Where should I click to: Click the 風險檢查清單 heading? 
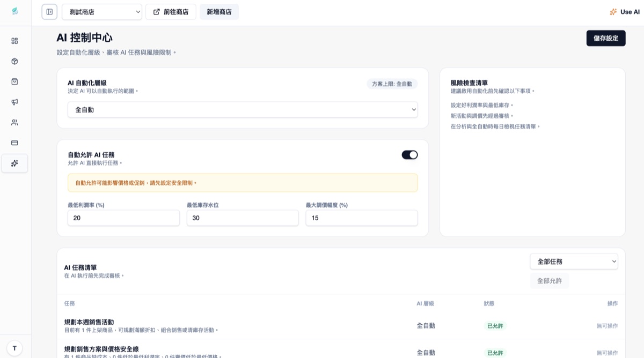coord(469,83)
